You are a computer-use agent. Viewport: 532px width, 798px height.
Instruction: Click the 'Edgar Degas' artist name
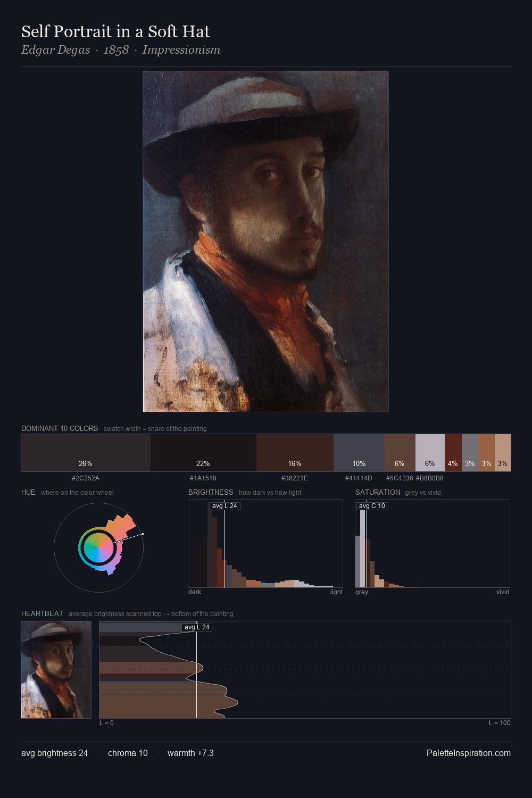[x=55, y=50]
